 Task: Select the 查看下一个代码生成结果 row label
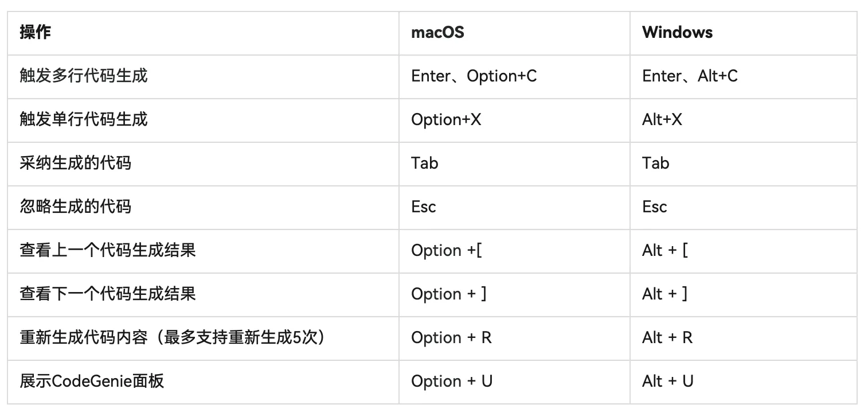[x=108, y=294]
